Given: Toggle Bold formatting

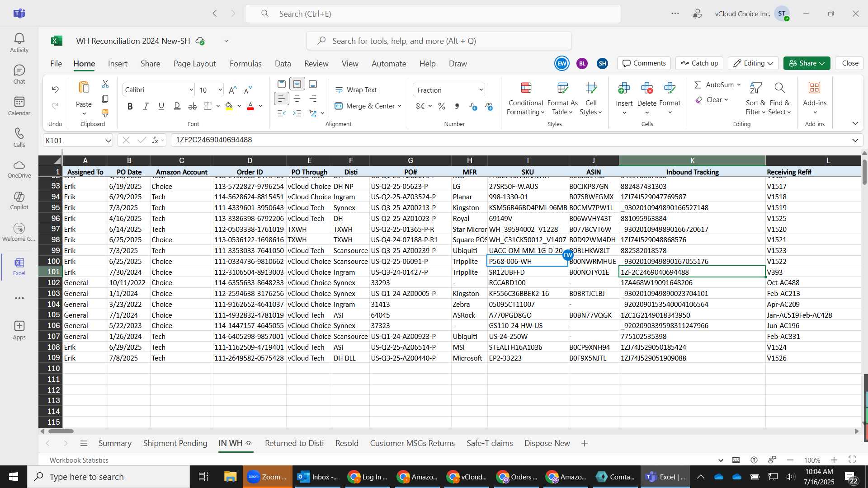Looking at the screenshot, I should pos(130,106).
